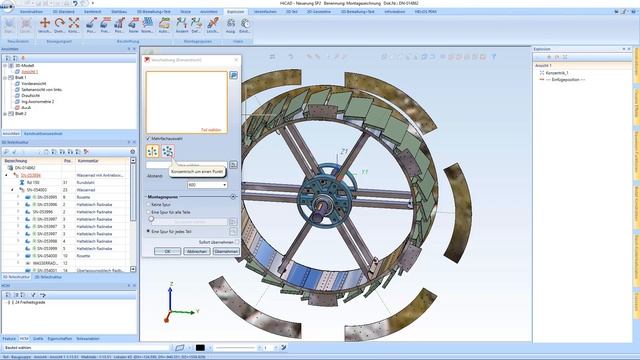Click the filter funnel icon in viewport toolbar

493,57
